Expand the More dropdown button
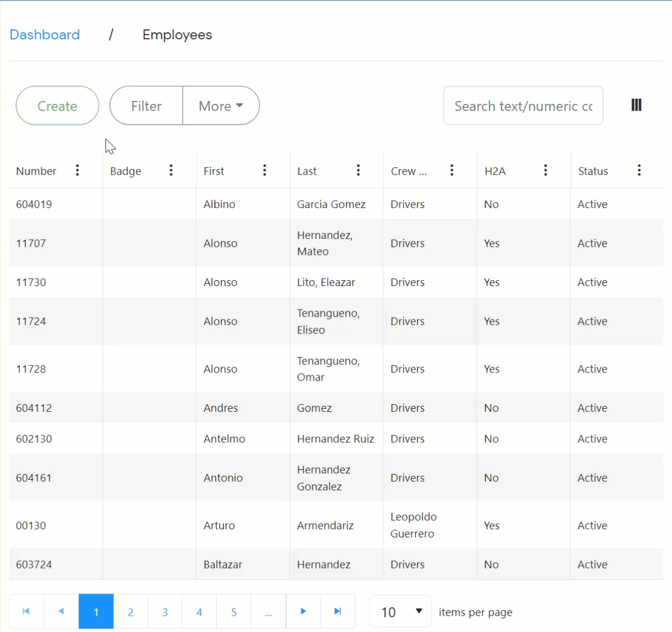The width and height of the screenshot is (672, 632). (x=221, y=106)
